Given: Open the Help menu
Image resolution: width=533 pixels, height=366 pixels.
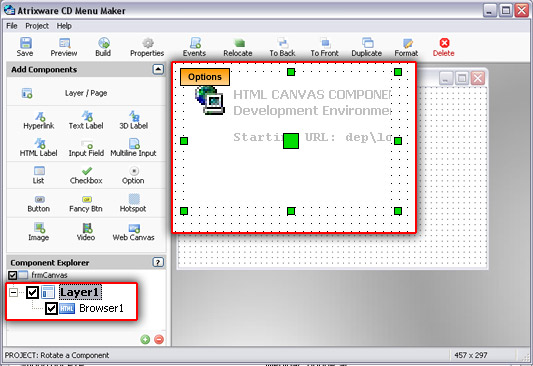Looking at the screenshot, I should pos(64,26).
